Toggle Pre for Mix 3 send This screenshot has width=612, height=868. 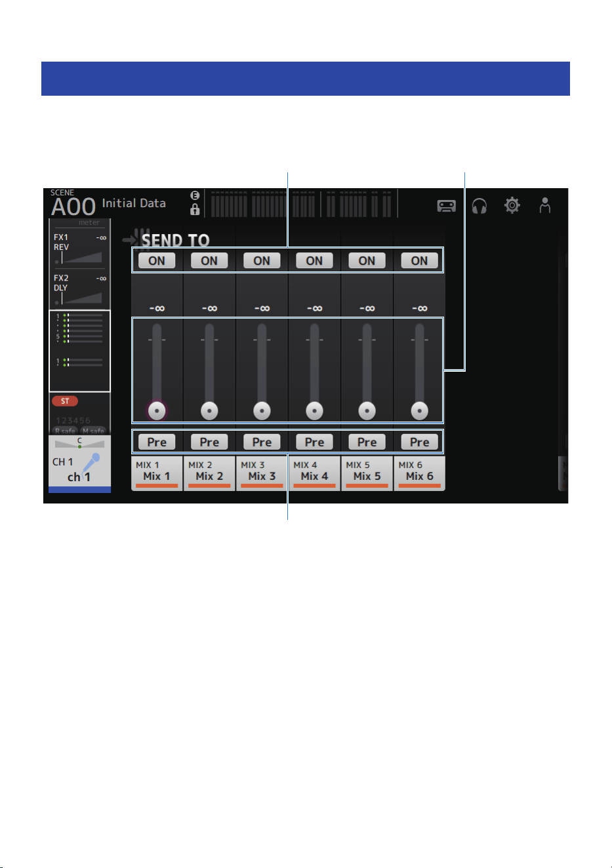click(x=262, y=442)
